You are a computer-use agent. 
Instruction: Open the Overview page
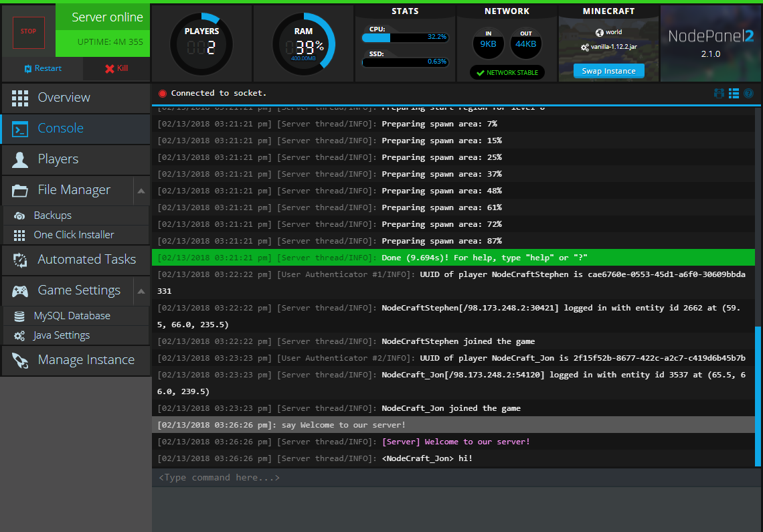64,98
